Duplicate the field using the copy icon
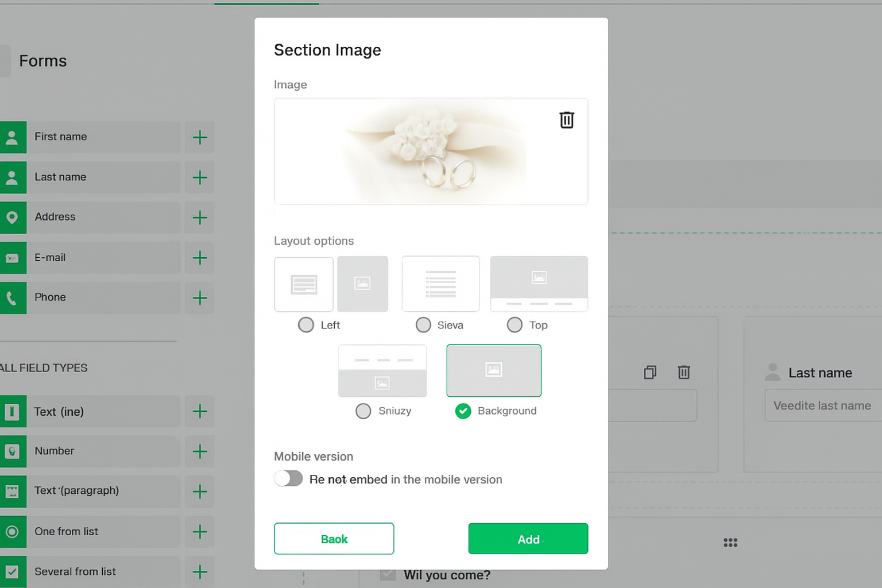 pyautogui.click(x=650, y=372)
